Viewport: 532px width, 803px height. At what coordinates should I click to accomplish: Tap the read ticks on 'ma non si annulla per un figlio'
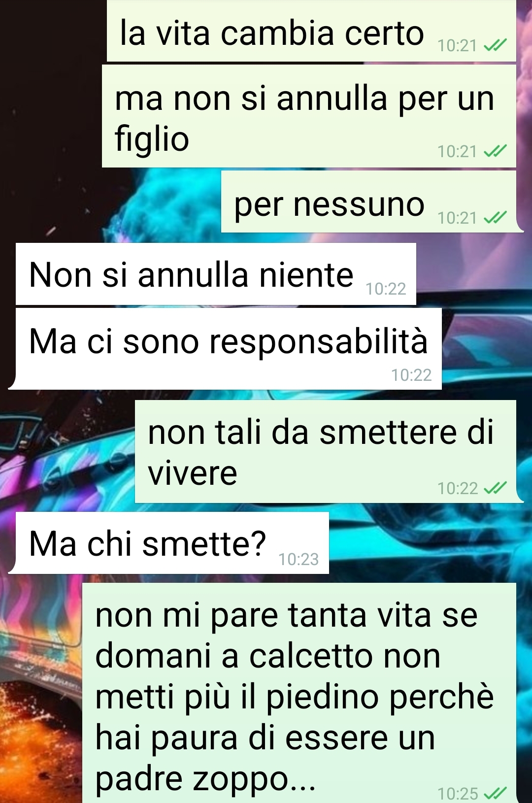(x=495, y=151)
